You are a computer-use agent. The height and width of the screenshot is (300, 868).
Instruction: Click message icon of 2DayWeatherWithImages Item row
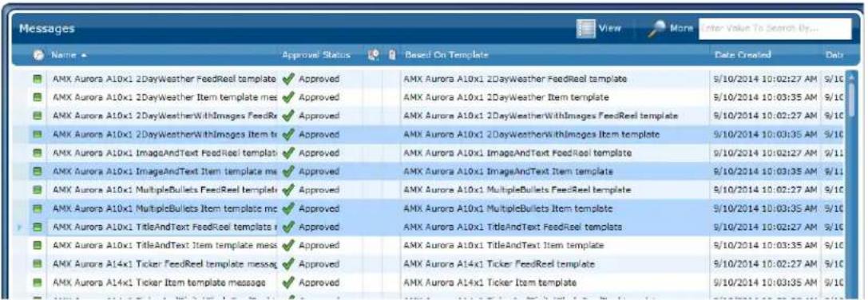(38, 135)
